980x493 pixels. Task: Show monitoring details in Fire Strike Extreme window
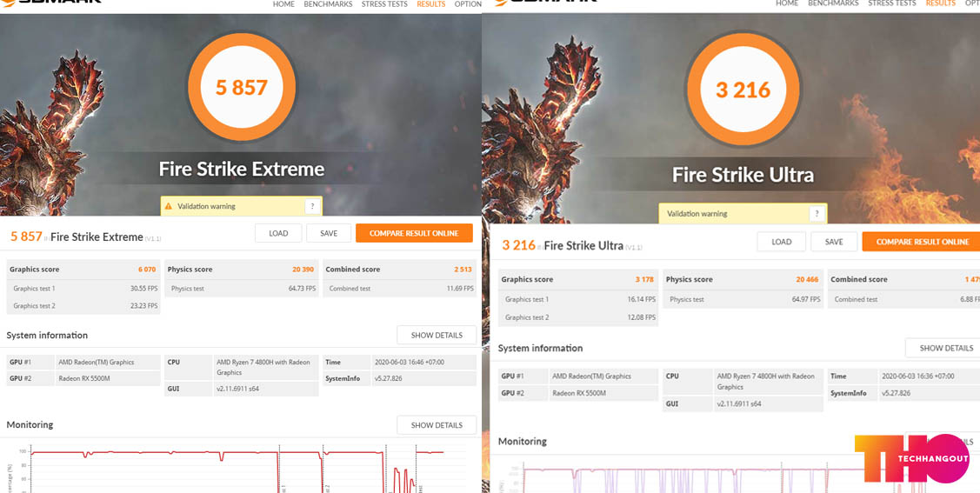[x=437, y=425]
